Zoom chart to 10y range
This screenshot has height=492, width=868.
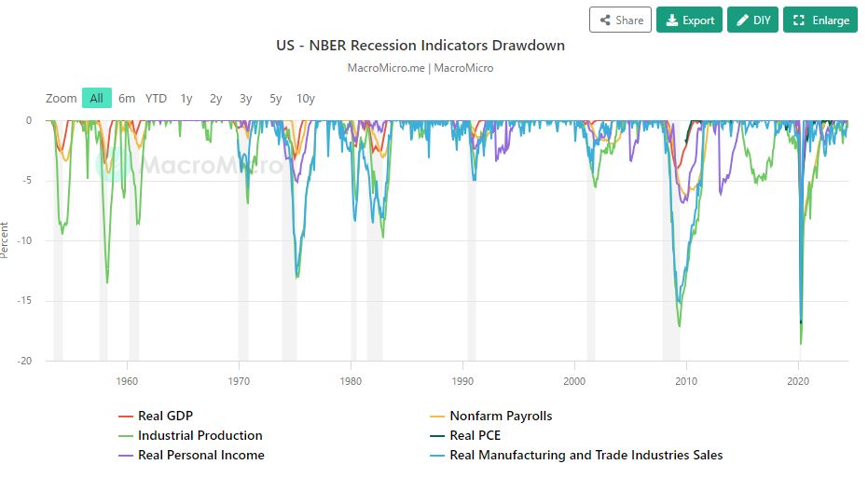[305, 98]
